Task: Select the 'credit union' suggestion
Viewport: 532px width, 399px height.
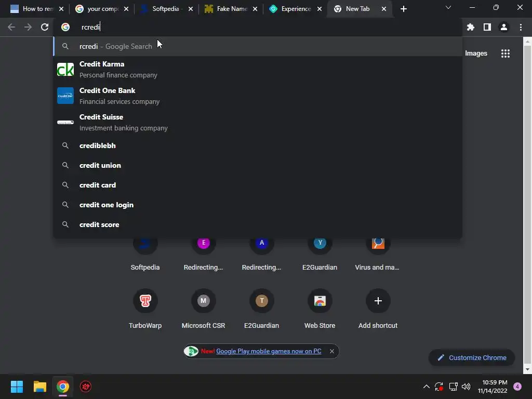Action: [x=258, y=165]
